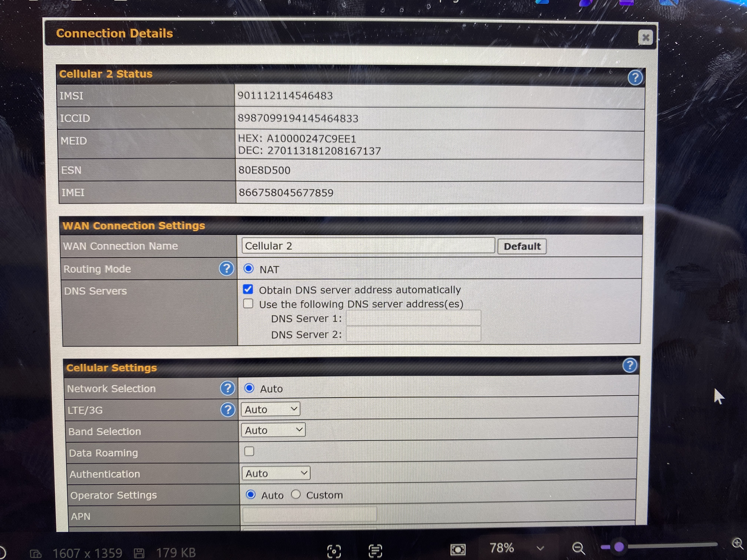Open the Authentication dropdown
747x560 pixels.
pyautogui.click(x=276, y=473)
